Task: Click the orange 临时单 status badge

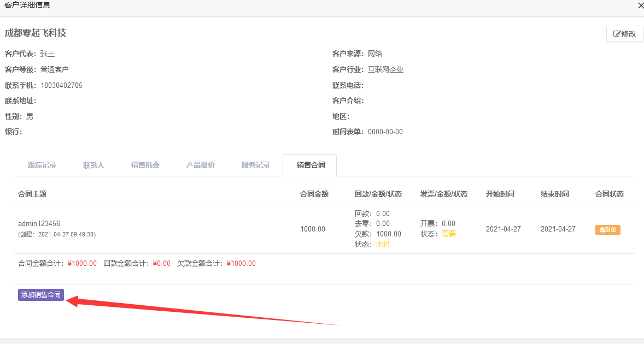Action: point(607,230)
